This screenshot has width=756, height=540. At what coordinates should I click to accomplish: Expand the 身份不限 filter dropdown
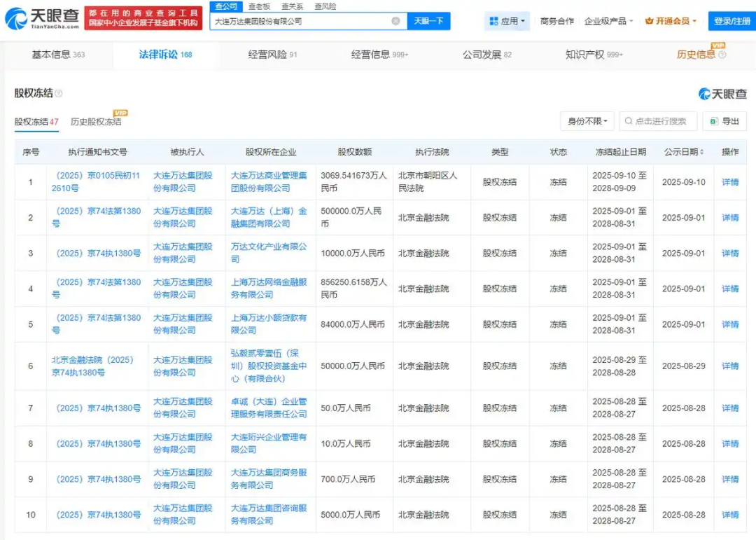tap(587, 121)
